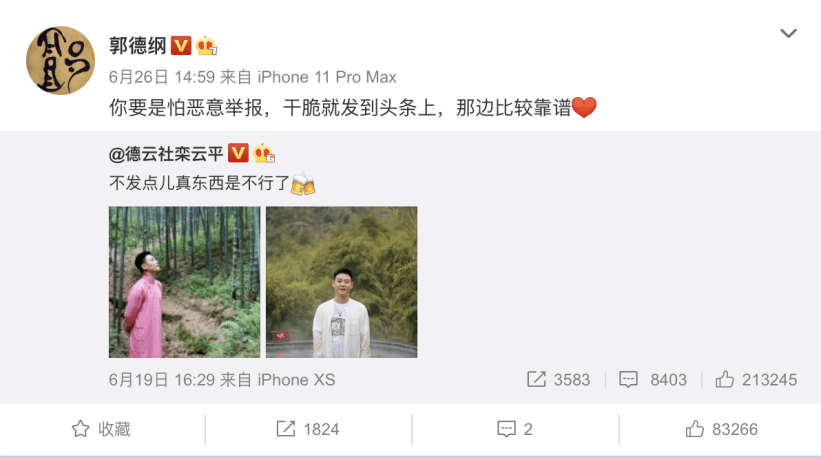Like the post with 83266 thumbs-up
821x457 pixels.
pyautogui.click(x=722, y=429)
